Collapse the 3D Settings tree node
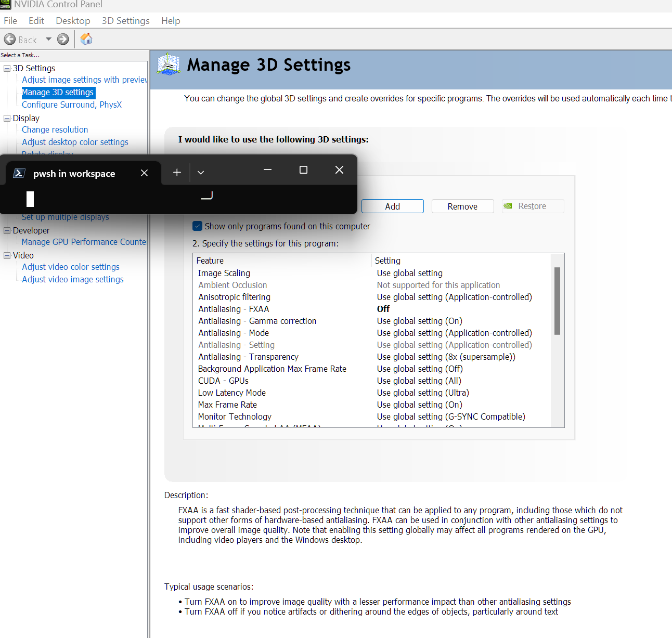The height and width of the screenshot is (638, 672). (7, 69)
